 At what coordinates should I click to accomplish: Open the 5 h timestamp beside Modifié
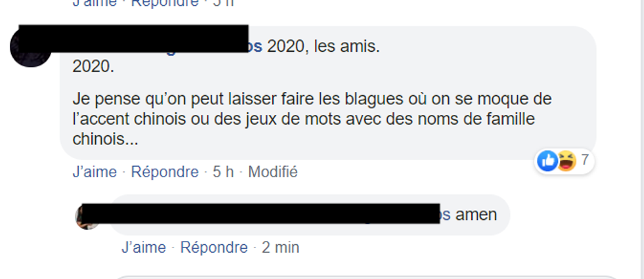(x=223, y=172)
